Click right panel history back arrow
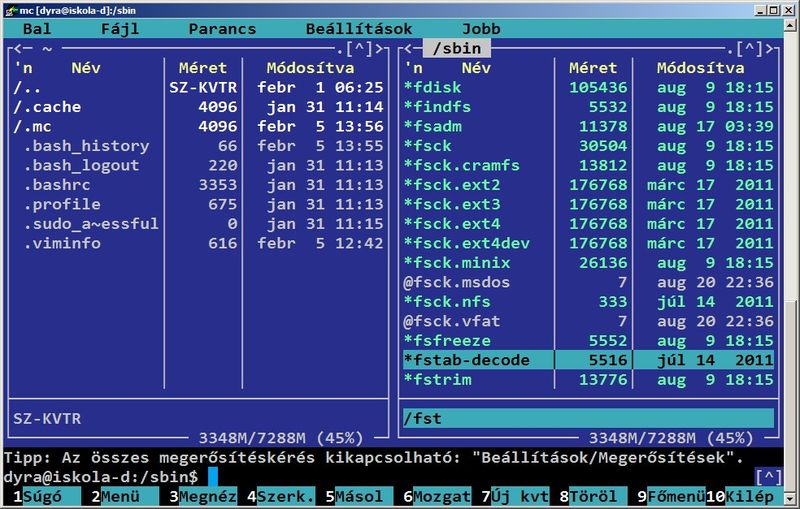 [409, 48]
